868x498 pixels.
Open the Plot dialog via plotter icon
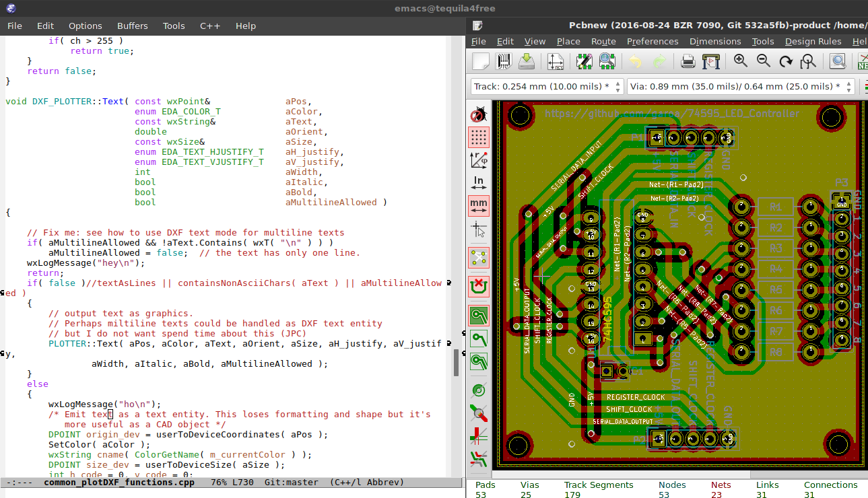(710, 62)
